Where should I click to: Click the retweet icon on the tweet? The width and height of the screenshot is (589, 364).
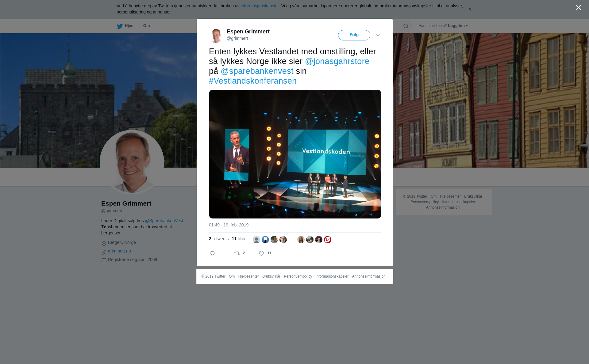coord(237,253)
